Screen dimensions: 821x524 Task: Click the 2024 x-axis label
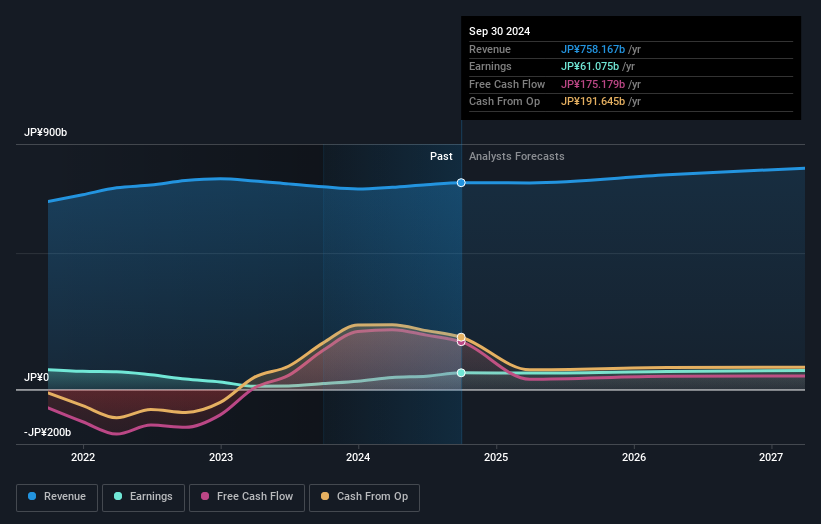tap(358, 458)
